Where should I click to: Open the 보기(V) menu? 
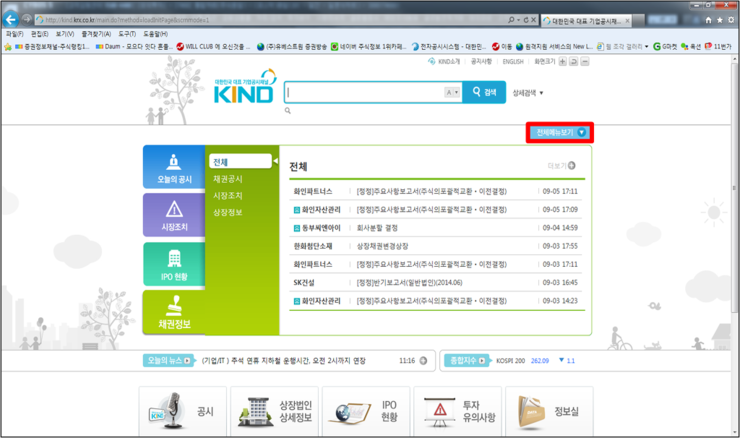(65, 34)
